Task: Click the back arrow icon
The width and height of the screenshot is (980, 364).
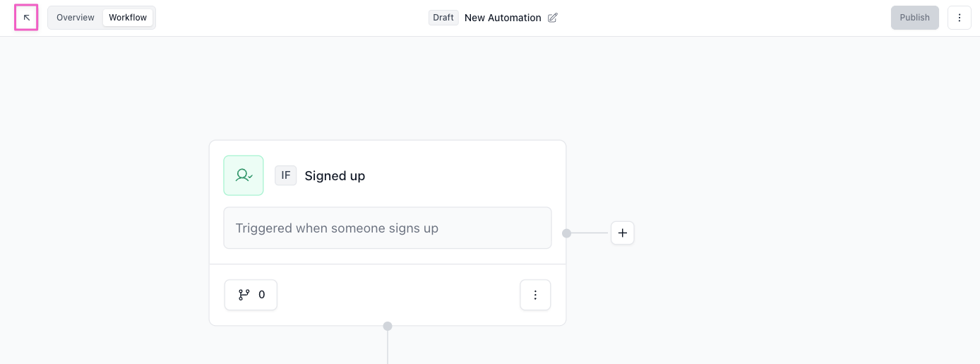Action: coord(27,18)
